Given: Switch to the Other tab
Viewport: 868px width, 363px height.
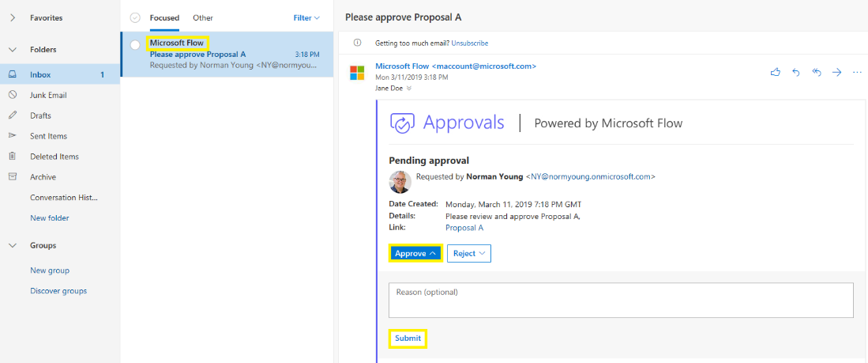Looking at the screenshot, I should tap(203, 17).
